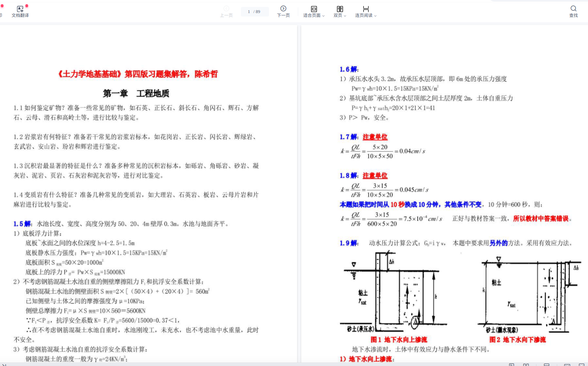This screenshot has width=588, height=366.
Task: Expand the 连页阅读 dropdown arrow
Action: tap(376, 16)
